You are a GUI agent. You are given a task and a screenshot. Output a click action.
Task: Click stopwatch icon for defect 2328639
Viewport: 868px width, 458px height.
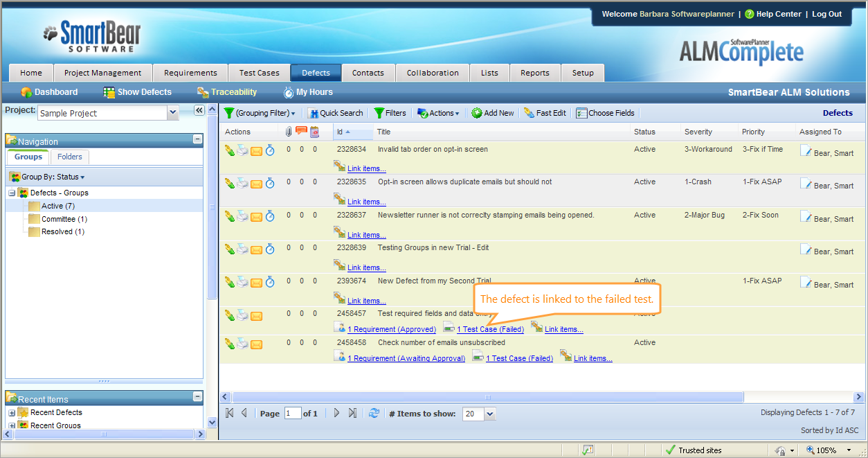pos(270,249)
